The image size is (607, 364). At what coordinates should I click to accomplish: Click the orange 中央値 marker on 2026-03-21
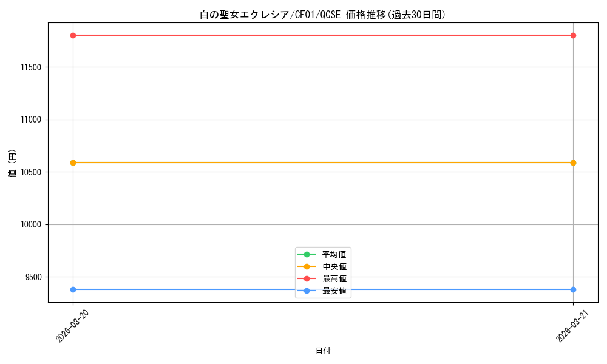(573, 163)
